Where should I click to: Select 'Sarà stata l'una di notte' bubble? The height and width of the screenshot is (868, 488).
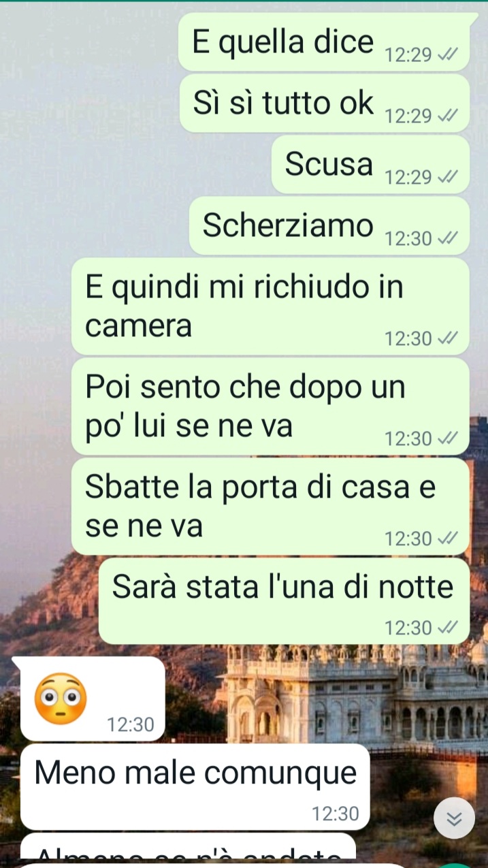[284, 601]
